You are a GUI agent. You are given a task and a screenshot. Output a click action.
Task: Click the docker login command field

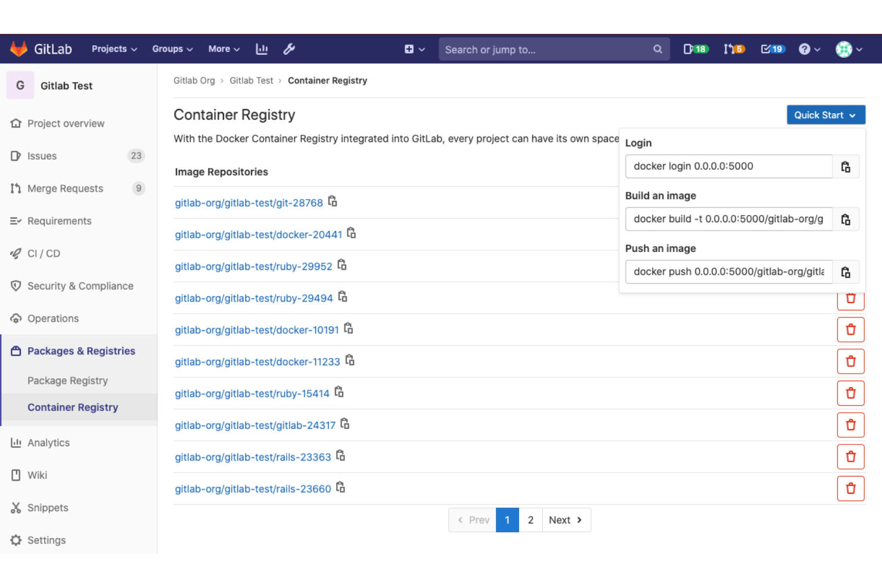pyautogui.click(x=729, y=167)
